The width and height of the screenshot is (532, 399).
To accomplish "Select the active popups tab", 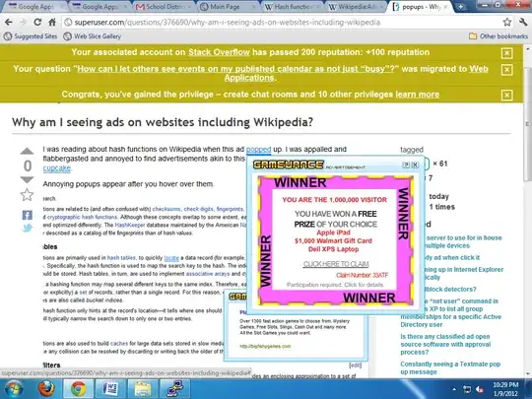I will click(x=421, y=7).
